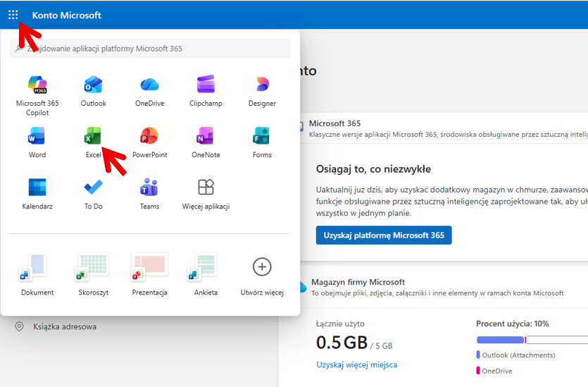
Task: Click Więcej aplikacji icon
Action: point(206,187)
